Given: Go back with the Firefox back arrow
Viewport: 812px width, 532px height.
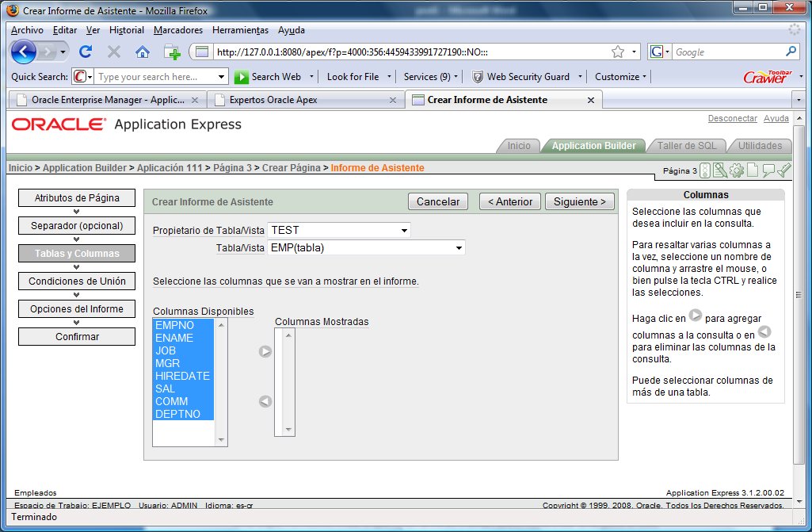Looking at the screenshot, I should [x=23, y=52].
